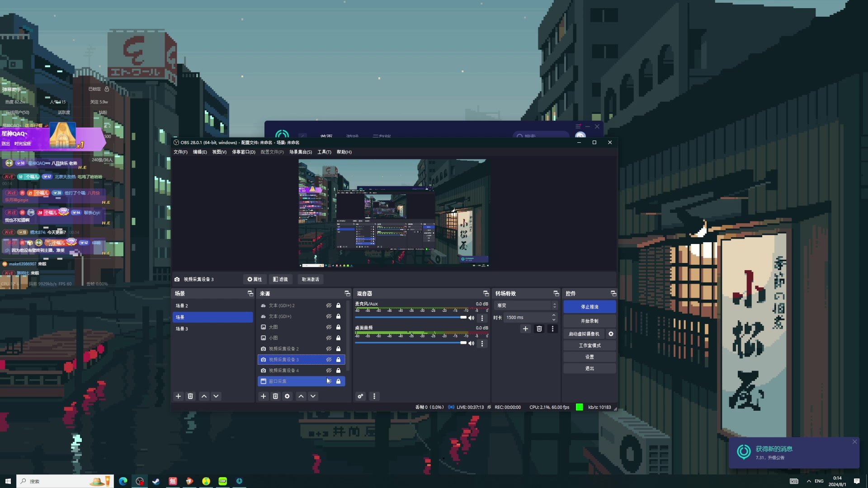Undock the 混音器 panel with its float icon

pyautogui.click(x=486, y=294)
